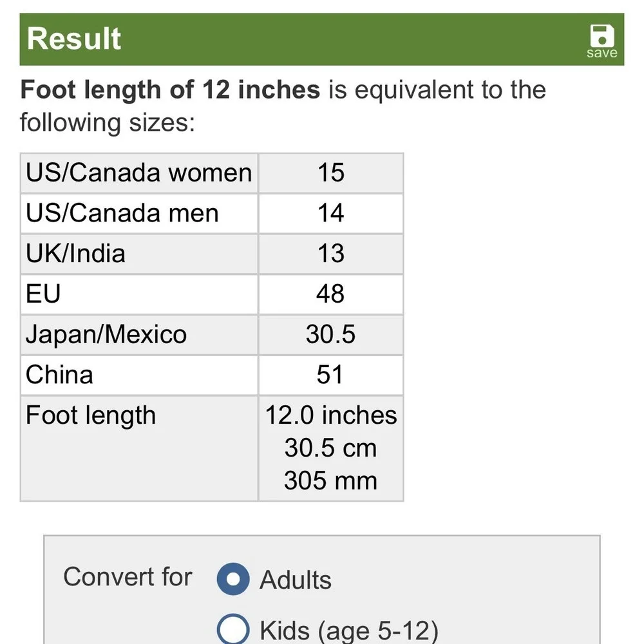Click the China row label
This screenshot has width=644, height=644.
pyautogui.click(x=59, y=375)
